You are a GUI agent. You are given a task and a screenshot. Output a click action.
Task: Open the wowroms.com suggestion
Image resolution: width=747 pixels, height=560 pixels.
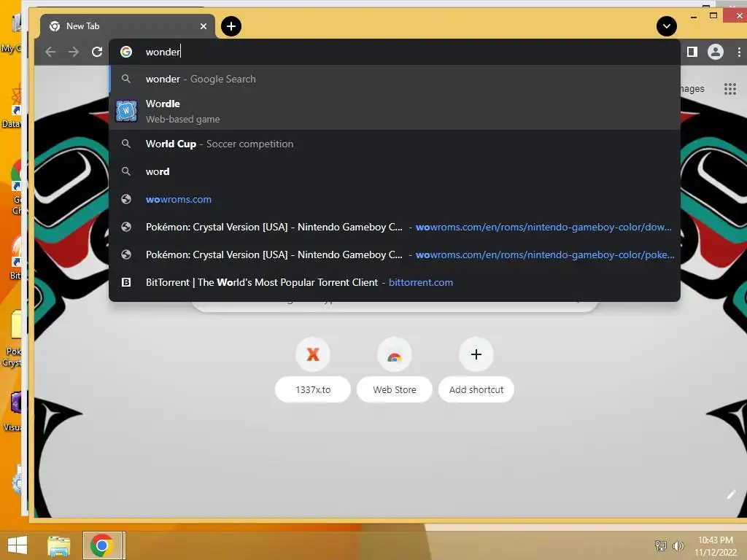coord(395,200)
